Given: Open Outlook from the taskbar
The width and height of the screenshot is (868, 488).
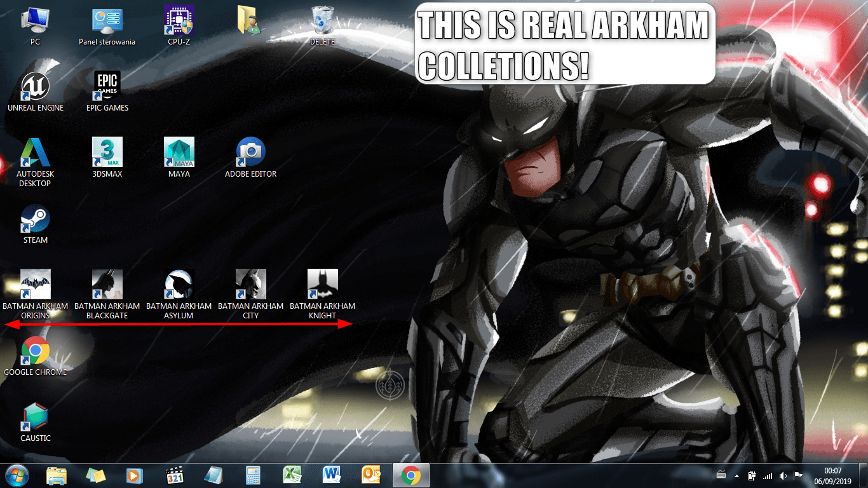Looking at the screenshot, I should click(x=371, y=475).
